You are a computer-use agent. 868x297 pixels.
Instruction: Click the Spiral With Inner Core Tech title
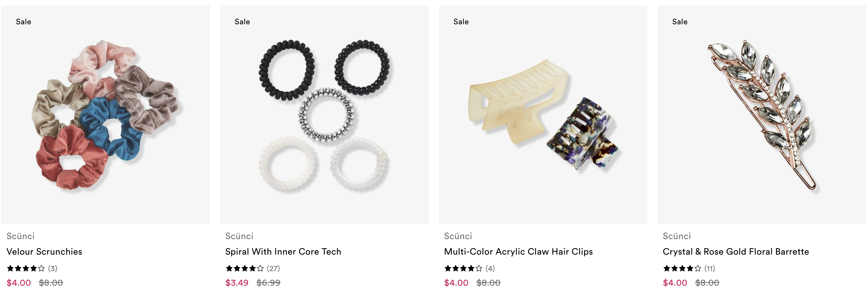click(283, 252)
